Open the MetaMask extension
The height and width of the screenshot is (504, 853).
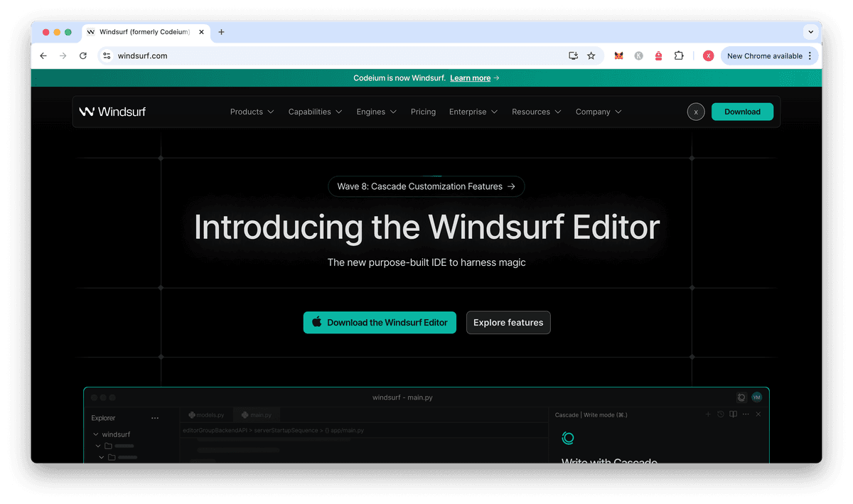(618, 55)
